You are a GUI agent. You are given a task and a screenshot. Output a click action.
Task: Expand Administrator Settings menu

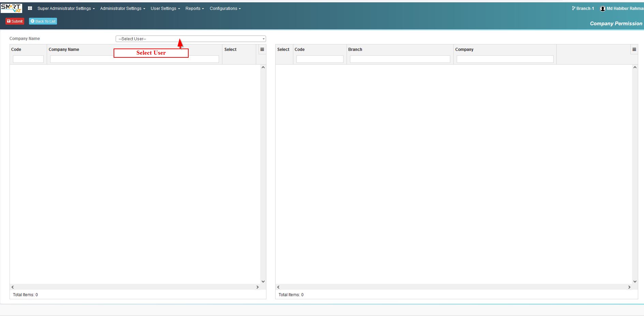(x=122, y=9)
